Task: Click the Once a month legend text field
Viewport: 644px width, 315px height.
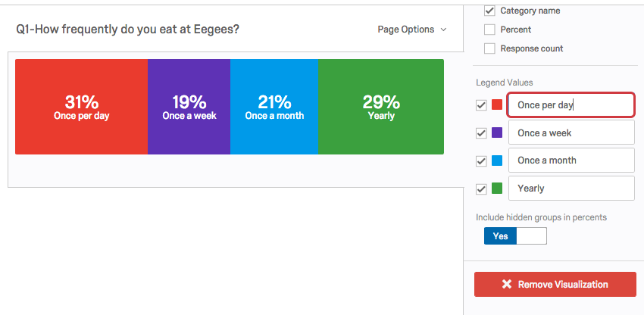Action: click(x=571, y=161)
